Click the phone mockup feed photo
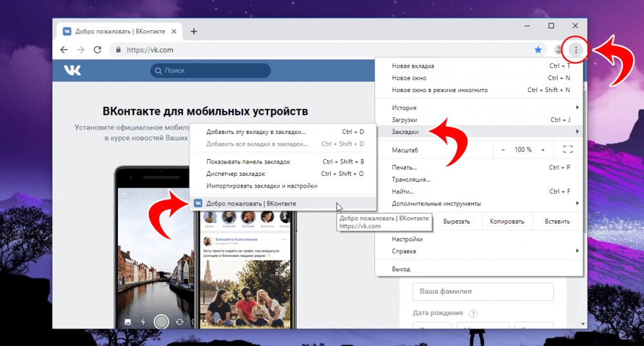Screen dimensions: 644x346 click(246, 293)
